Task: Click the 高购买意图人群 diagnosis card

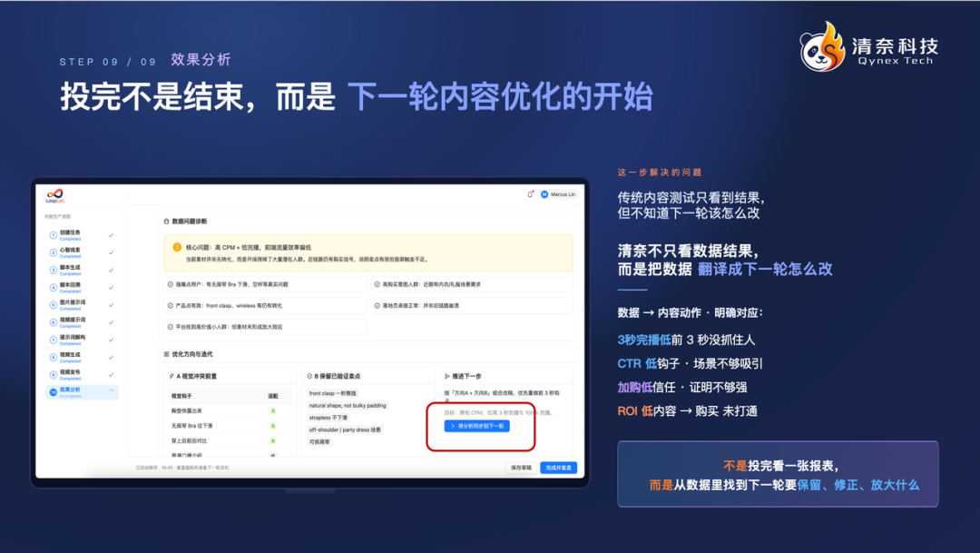Action: tap(472, 284)
